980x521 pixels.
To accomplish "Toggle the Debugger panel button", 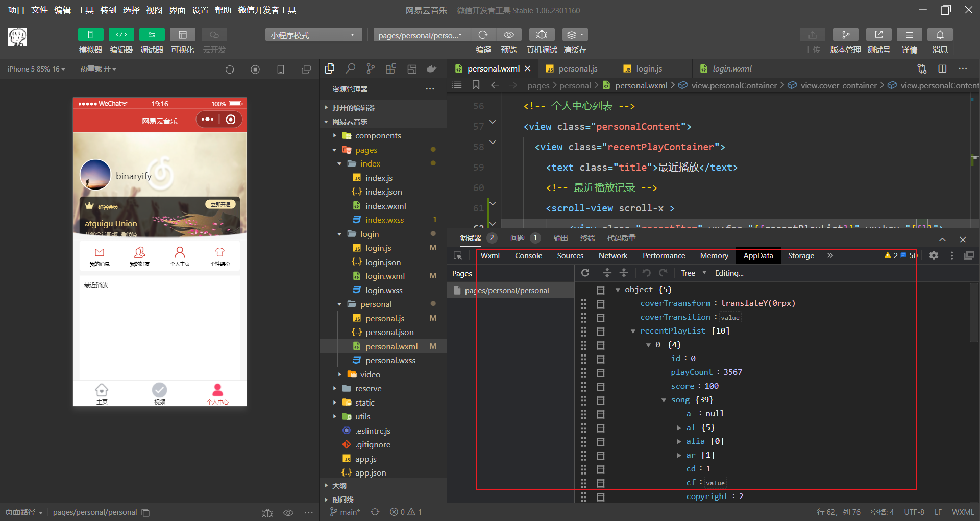I will pos(152,35).
